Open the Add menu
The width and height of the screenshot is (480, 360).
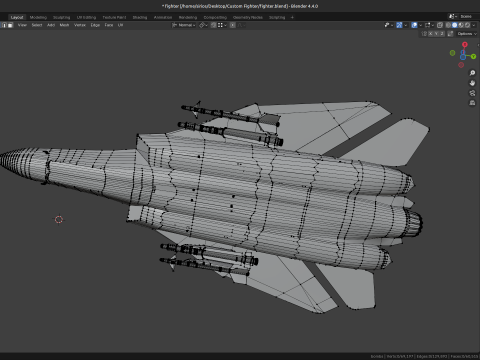[51, 25]
